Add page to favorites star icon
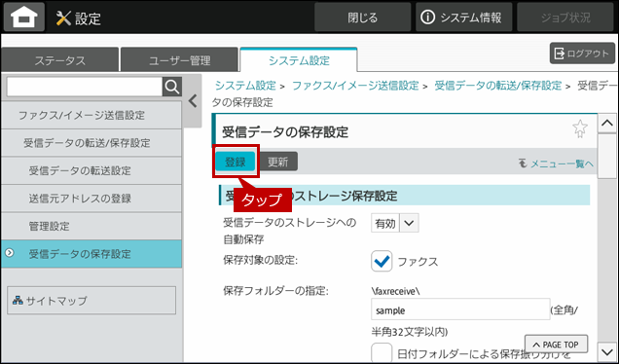 (x=579, y=129)
